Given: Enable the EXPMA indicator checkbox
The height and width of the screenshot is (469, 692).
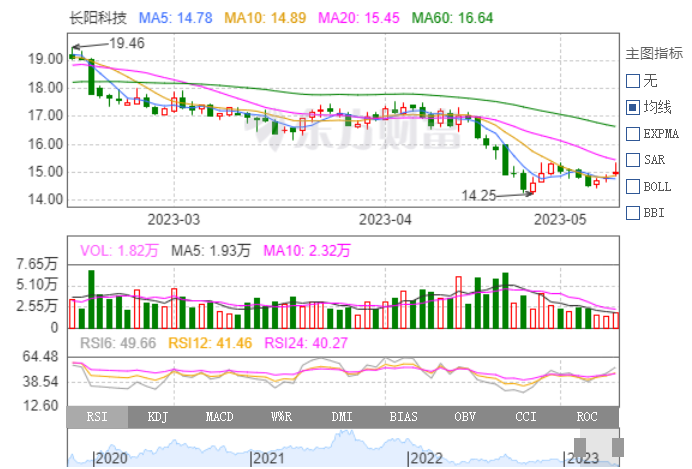Looking at the screenshot, I should [x=632, y=133].
